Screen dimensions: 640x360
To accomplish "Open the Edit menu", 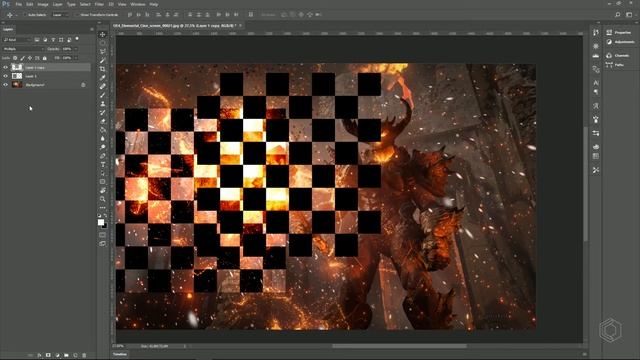I will pyautogui.click(x=30, y=4).
